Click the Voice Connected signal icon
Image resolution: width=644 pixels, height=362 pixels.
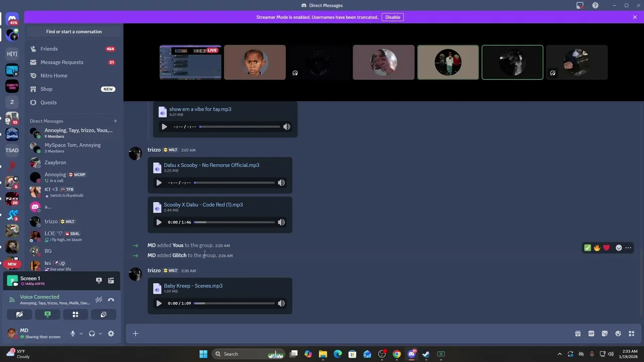[x=13, y=300]
